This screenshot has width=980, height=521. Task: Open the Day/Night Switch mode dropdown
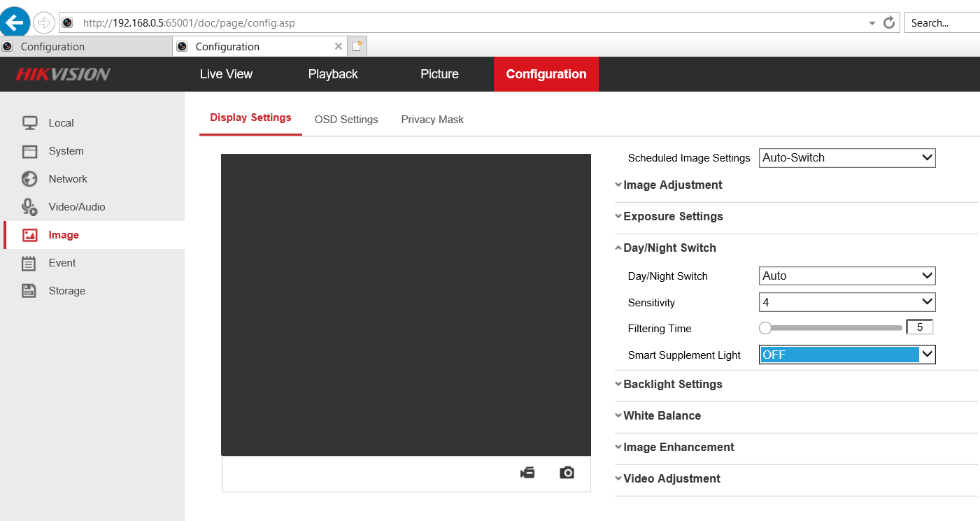click(846, 276)
